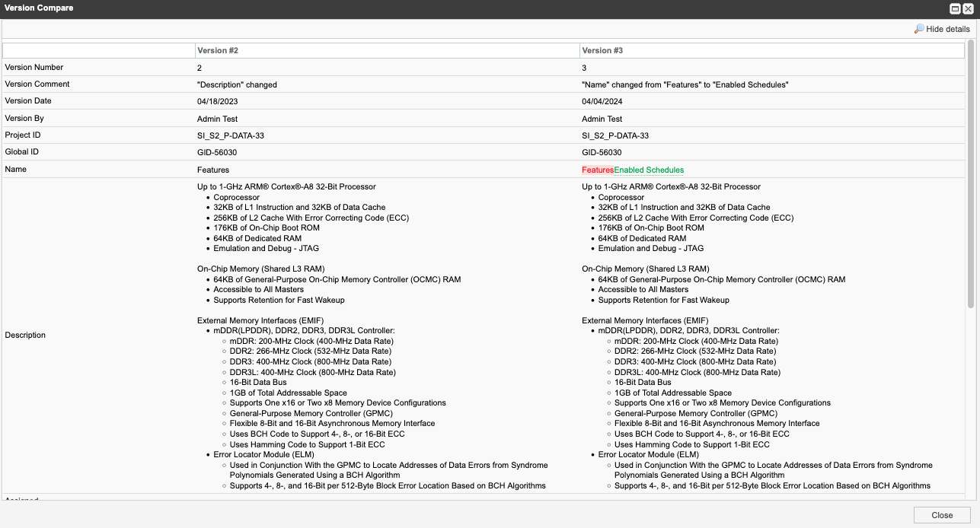Click 'Accessible to All Masters' in Version #3
Image resolution: width=980 pixels, height=528 pixels.
(643, 290)
